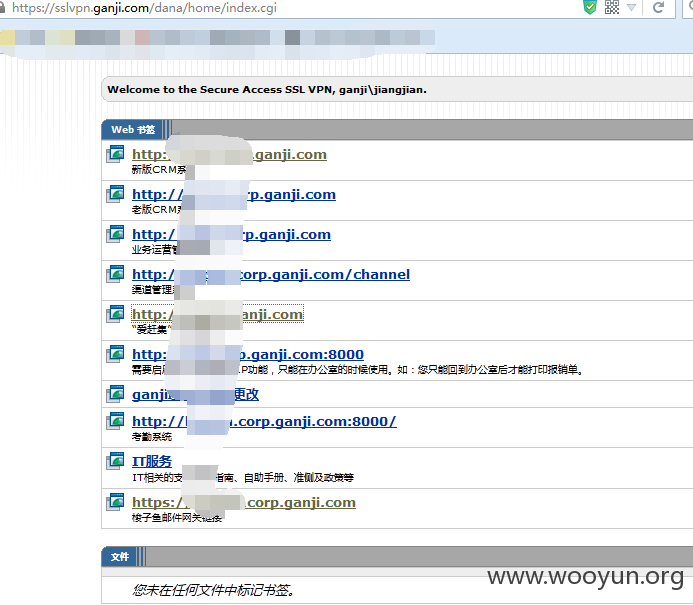Click the text 考勤系统
Image resolution: width=693 pixels, height=605 pixels.
[x=152, y=437]
